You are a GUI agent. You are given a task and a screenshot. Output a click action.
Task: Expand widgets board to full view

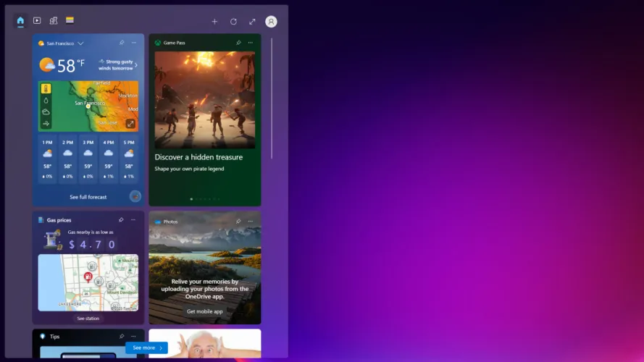pos(252,22)
